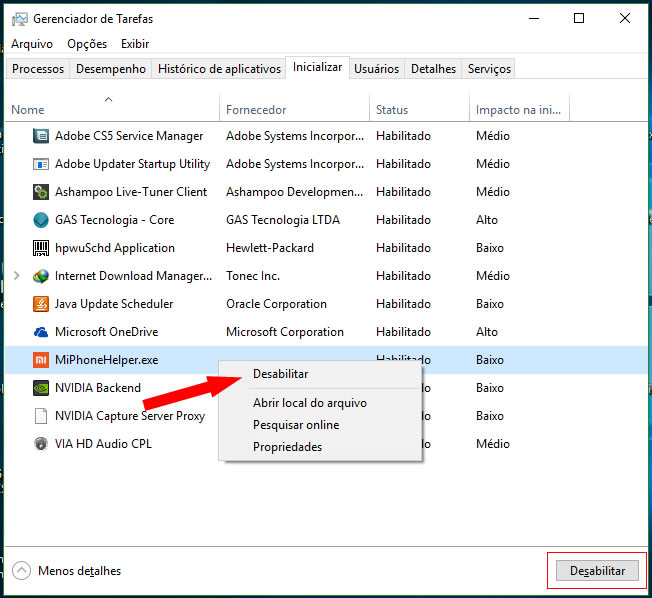Click the Adobe Updater Startup Utility icon

41,164
